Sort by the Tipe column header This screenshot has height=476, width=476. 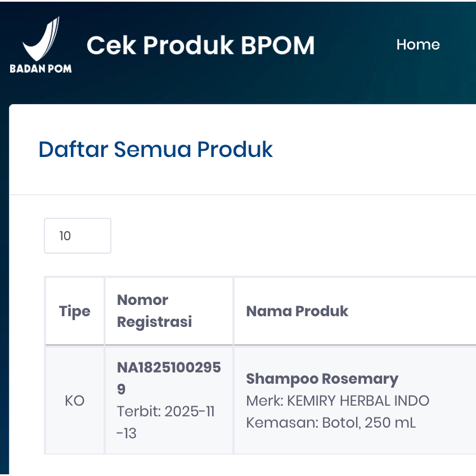(x=75, y=311)
